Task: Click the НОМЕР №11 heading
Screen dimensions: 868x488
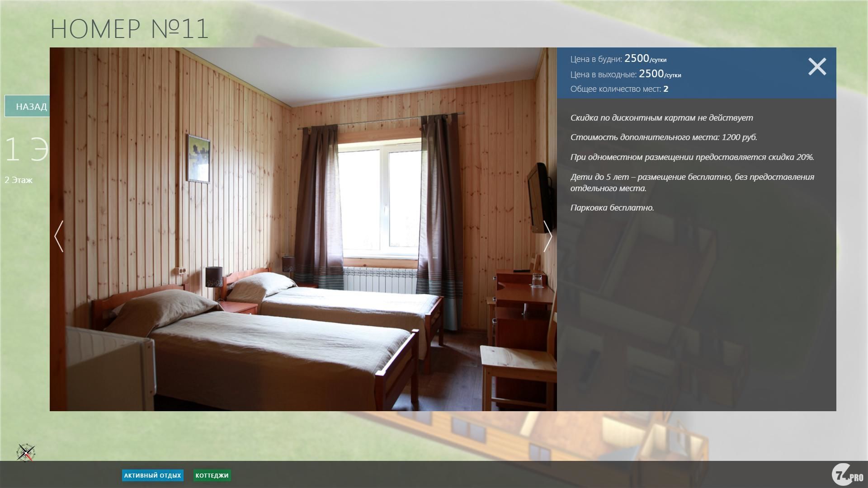Action: [x=129, y=28]
